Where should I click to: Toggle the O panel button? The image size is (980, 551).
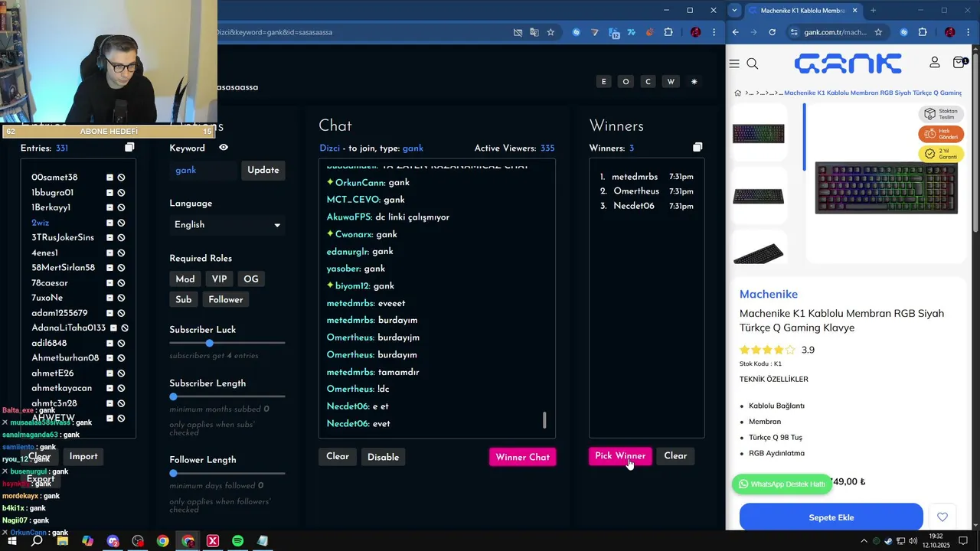point(626,82)
